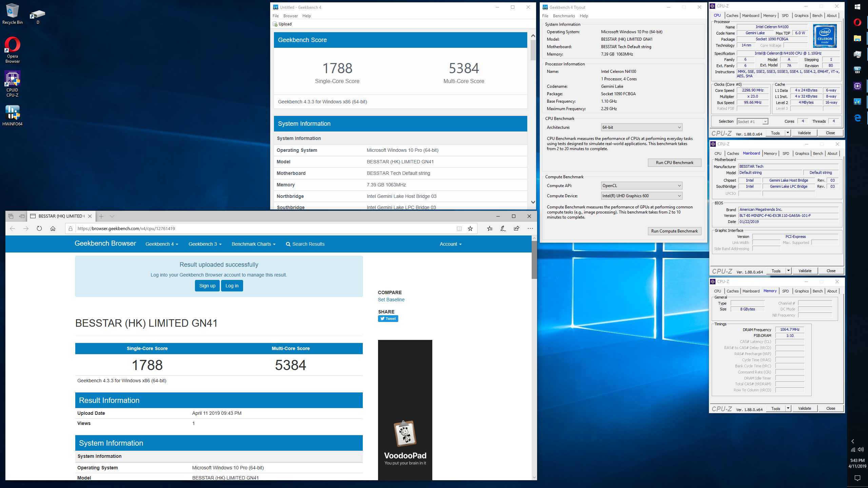
Task: Open the Architecture 64-bit dropdown
Action: [642, 127]
